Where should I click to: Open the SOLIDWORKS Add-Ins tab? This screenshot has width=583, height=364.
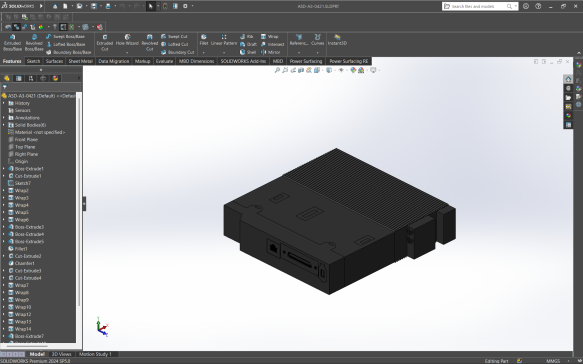click(x=244, y=61)
